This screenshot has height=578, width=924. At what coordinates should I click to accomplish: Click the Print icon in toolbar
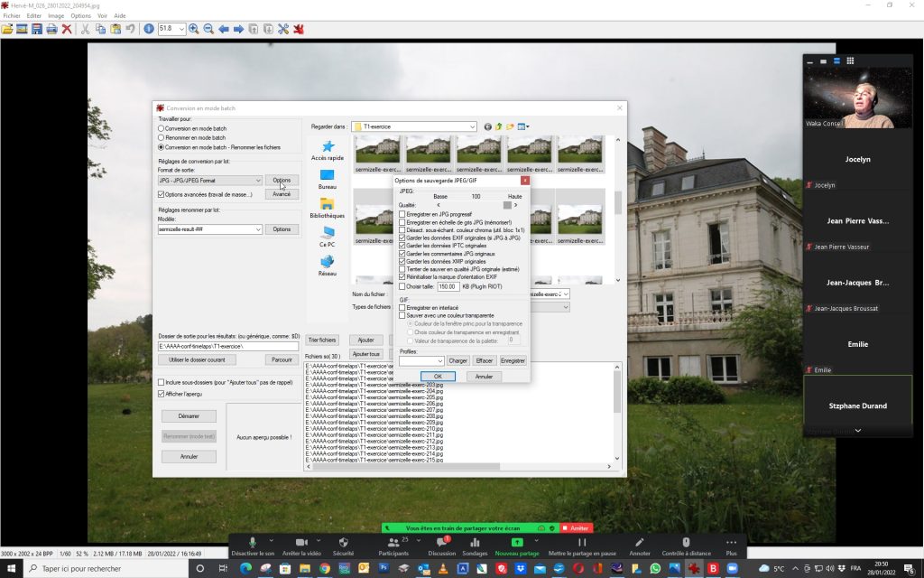[x=51, y=29]
